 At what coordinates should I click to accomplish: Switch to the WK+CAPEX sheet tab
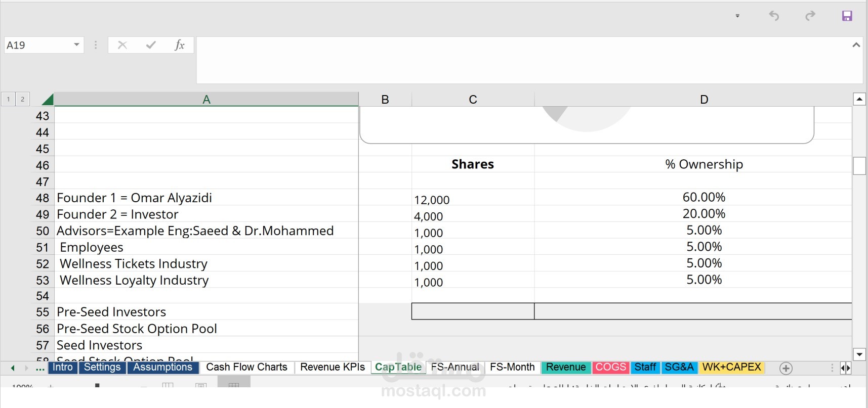(732, 368)
